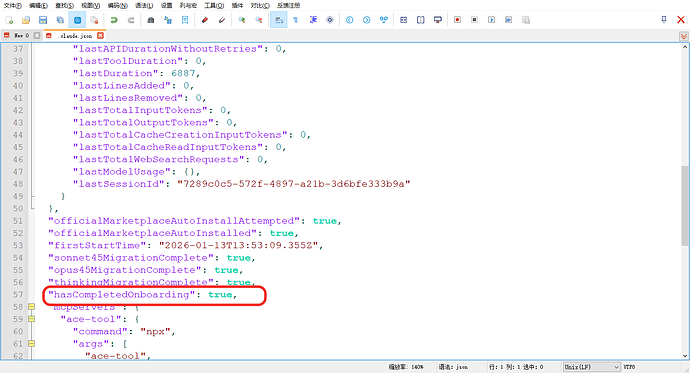
Task: Click the Zoom In magnifier icon
Action: (242, 20)
